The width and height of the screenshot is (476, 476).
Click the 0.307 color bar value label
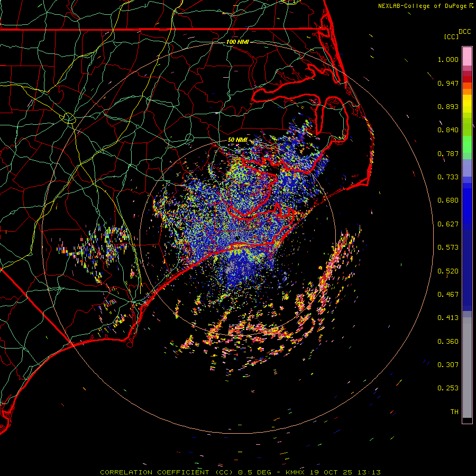tap(448, 365)
